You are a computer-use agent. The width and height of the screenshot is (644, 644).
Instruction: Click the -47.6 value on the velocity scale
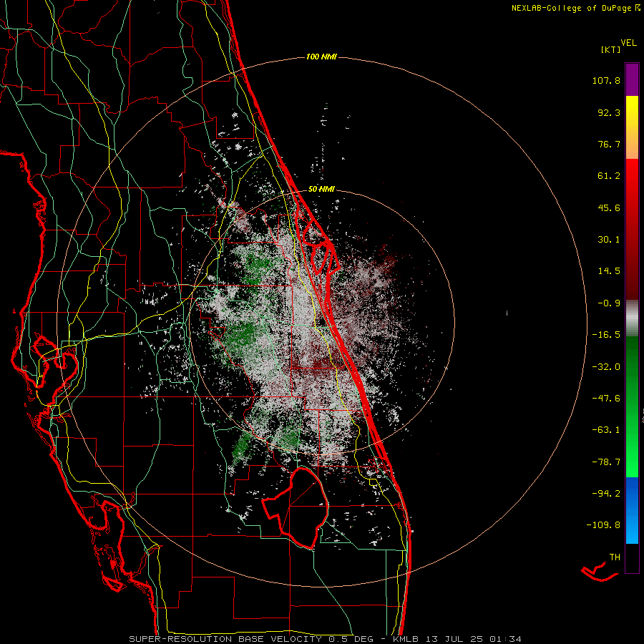click(x=606, y=399)
